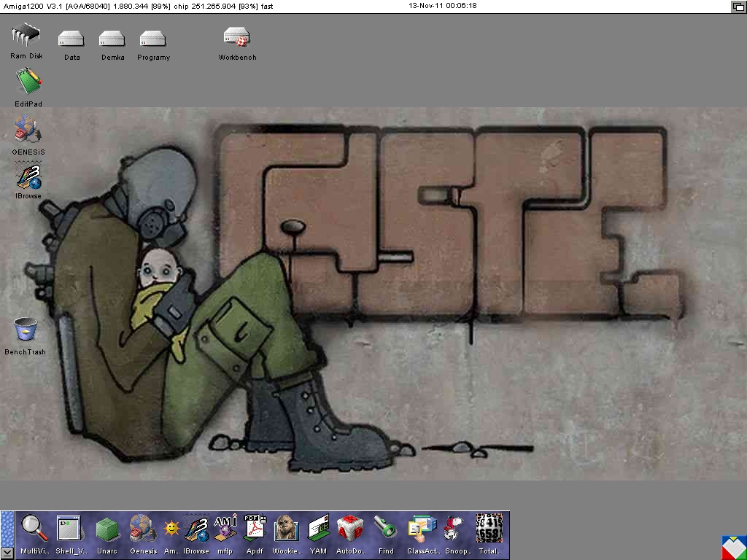Click the 13-Nov-11 date and clock text
Viewport: 747px width, 560px height.
[x=443, y=6]
